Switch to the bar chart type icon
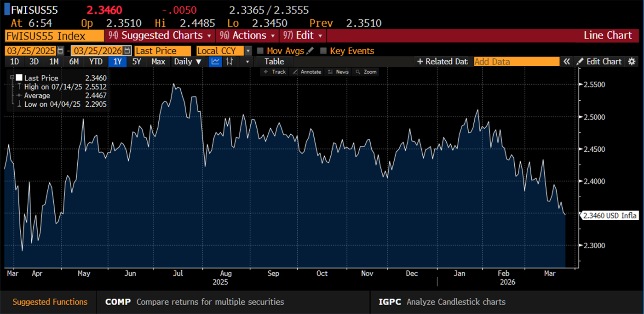 [230, 61]
